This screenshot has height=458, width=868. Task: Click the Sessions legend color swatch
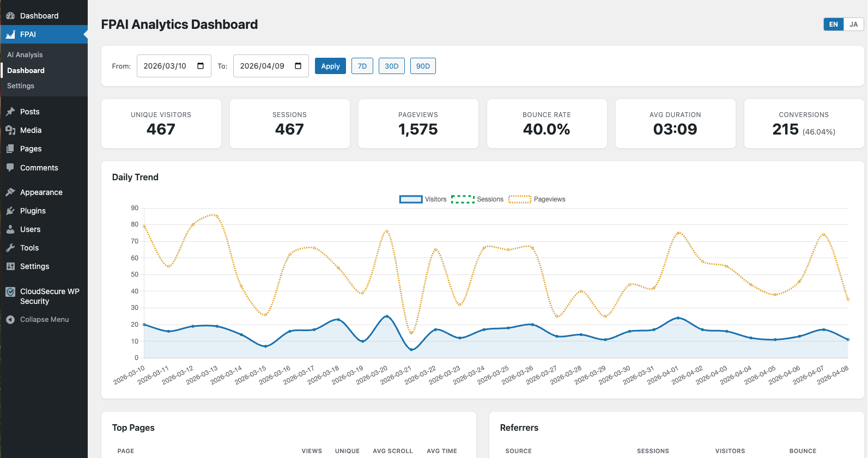point(463,199)
